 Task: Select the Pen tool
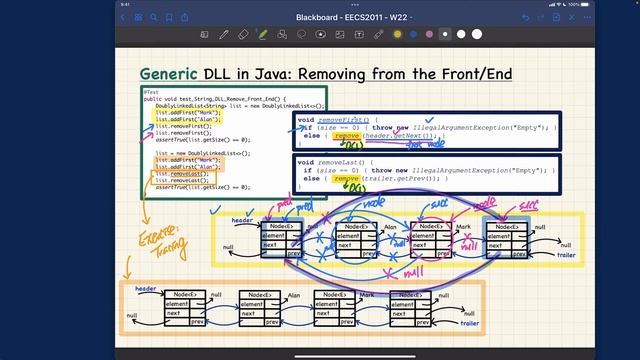pyautogui.click(x=224, y=35)
